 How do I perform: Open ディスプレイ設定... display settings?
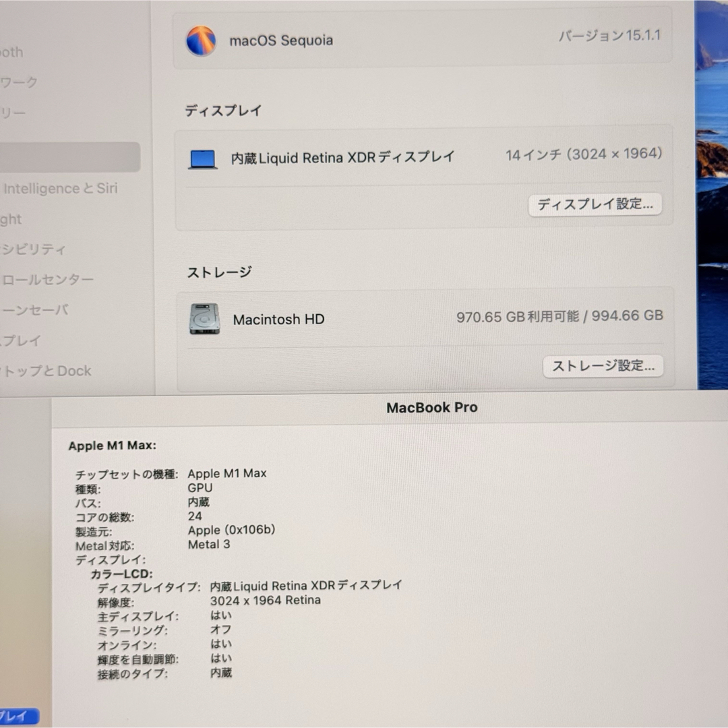pyautogui.click(x=595, y=204)
